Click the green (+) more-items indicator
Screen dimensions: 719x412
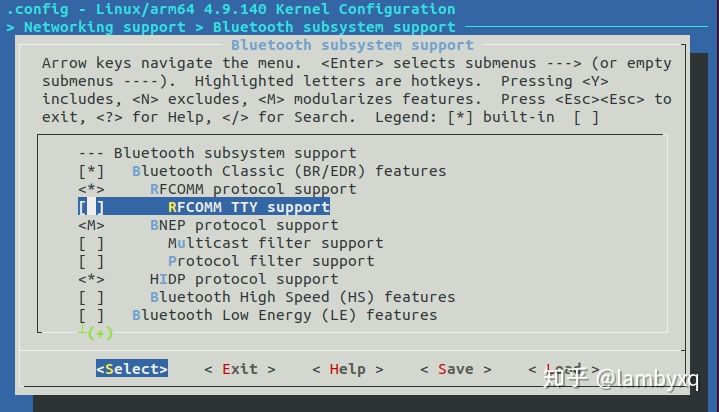tap(100, 333)
